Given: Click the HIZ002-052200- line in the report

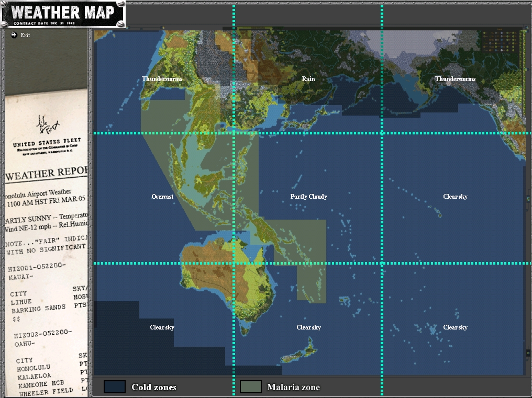Looking at the screenshot, I should point(43,334).
